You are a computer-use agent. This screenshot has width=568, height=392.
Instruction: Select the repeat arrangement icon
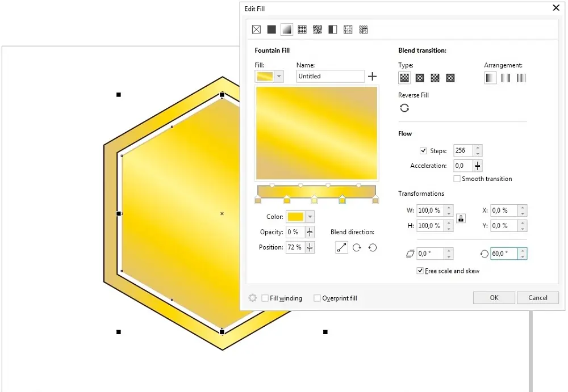coord(521,78)
